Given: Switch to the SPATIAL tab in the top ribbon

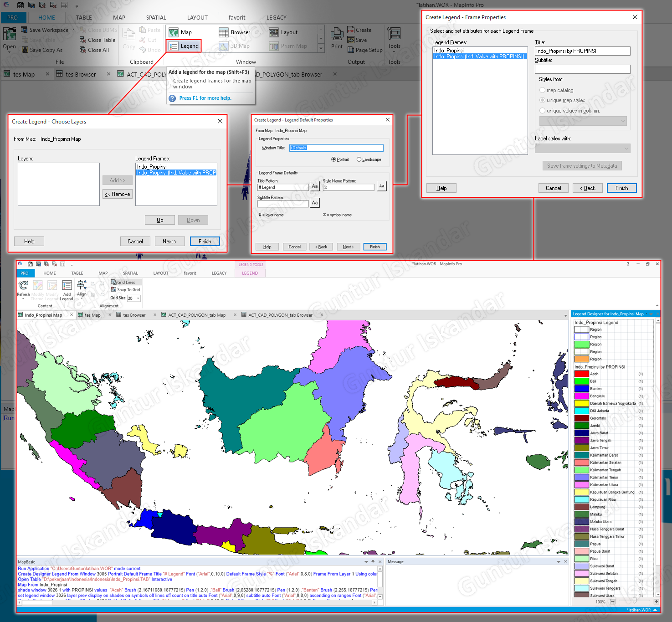Looking at the screenshot, I should click(x=156, y=18).
